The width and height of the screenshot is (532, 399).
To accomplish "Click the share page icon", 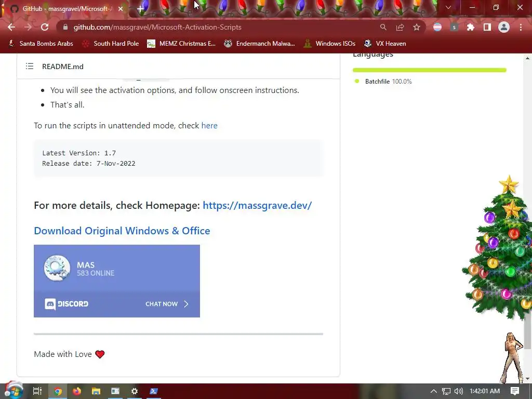I will 400,27.
